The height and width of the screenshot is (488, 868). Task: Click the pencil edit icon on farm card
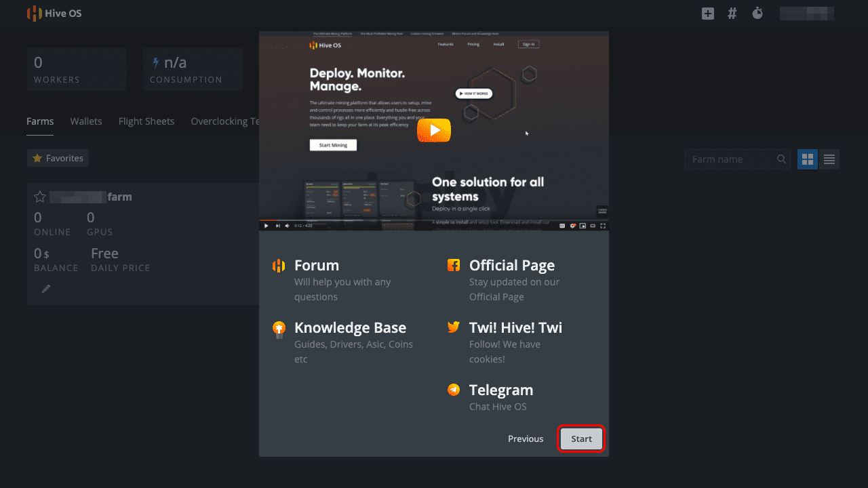click(46, 289)
